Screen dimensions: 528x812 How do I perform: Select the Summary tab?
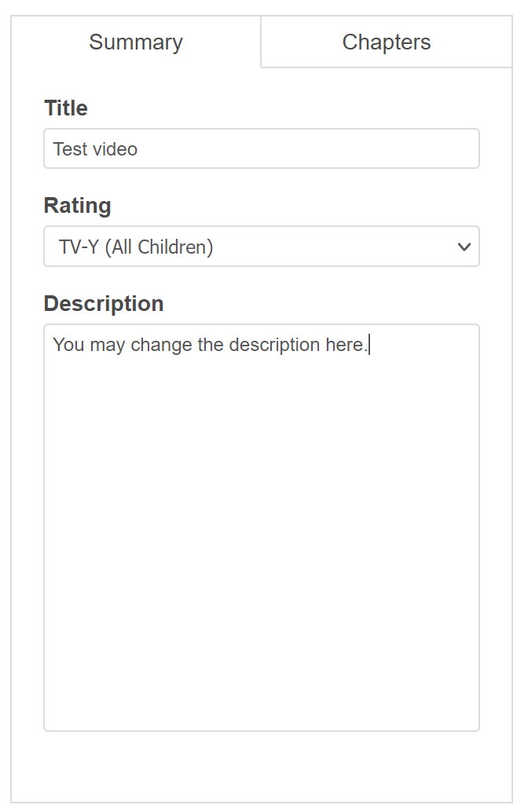(x=135, y=42)
